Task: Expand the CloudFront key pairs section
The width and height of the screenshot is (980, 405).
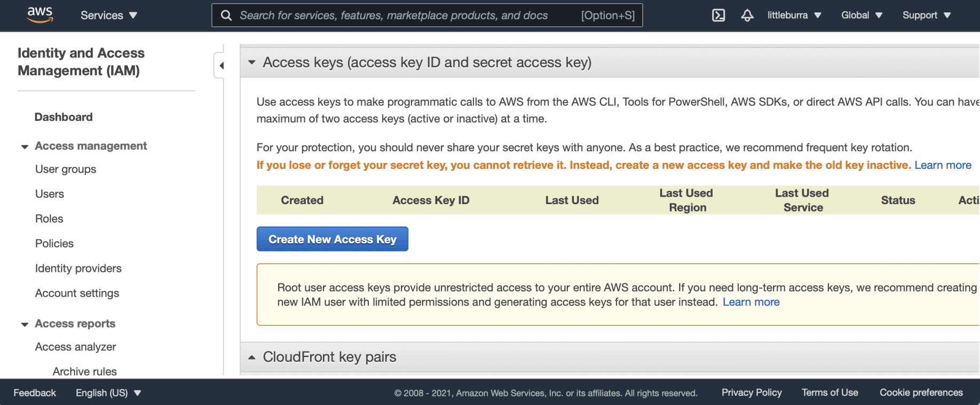Action: (x=252, y=357)
